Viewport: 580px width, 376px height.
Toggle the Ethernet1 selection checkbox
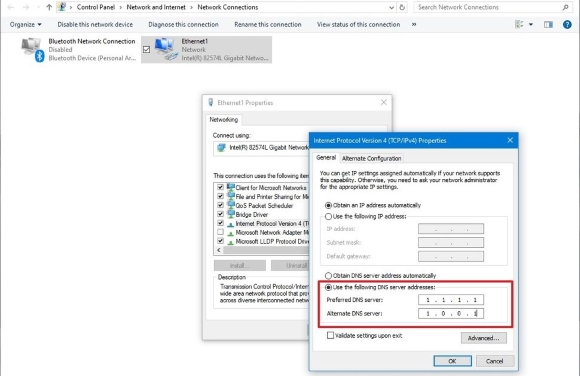(x=146, y=49)
